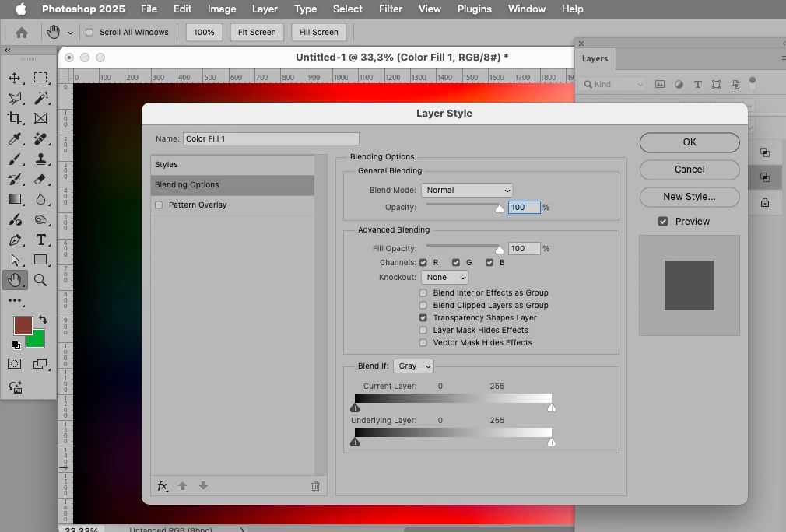The image size is (786, 532).
Task: Change screen mode in toolbar
Action: (40, 364)
